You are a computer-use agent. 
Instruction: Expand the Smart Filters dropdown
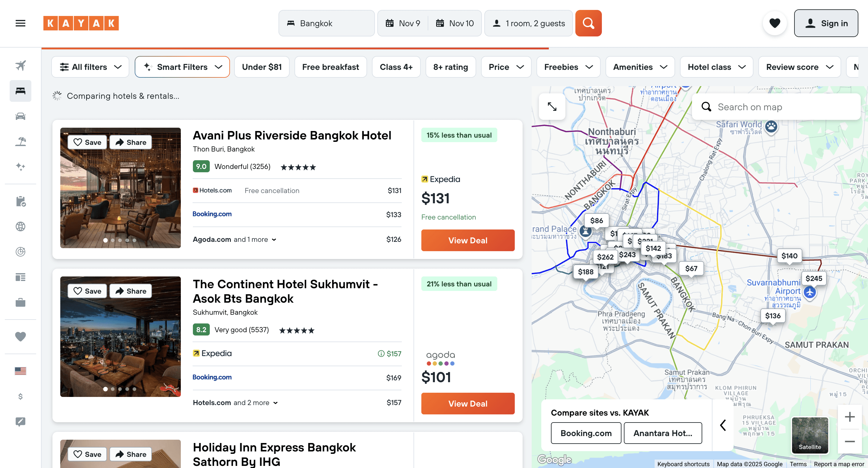182,67
